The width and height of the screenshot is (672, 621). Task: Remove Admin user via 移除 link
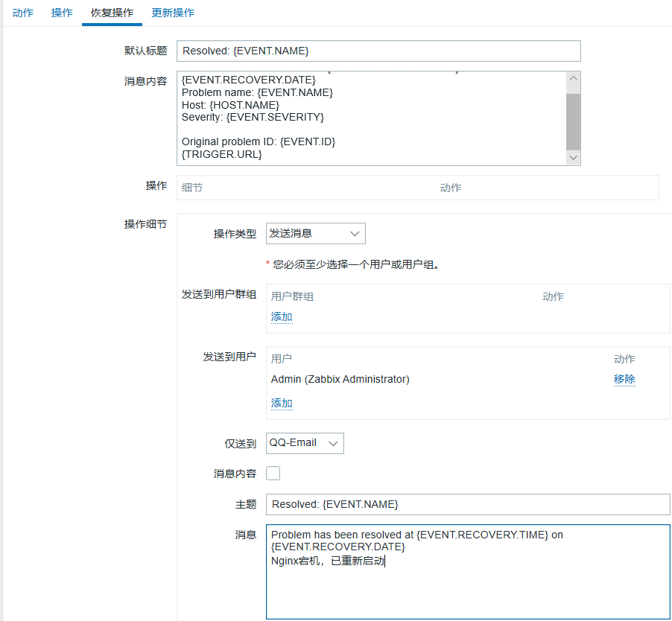pos(624,379)
